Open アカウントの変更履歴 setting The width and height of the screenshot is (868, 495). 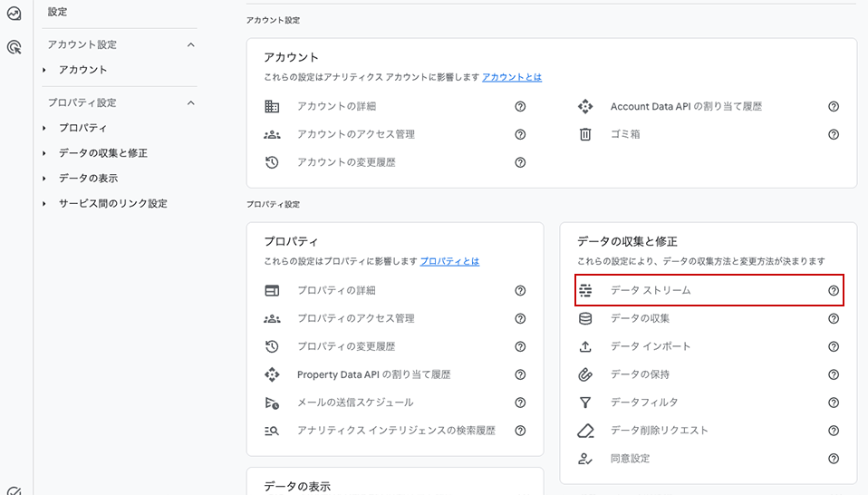click(346, 162)
